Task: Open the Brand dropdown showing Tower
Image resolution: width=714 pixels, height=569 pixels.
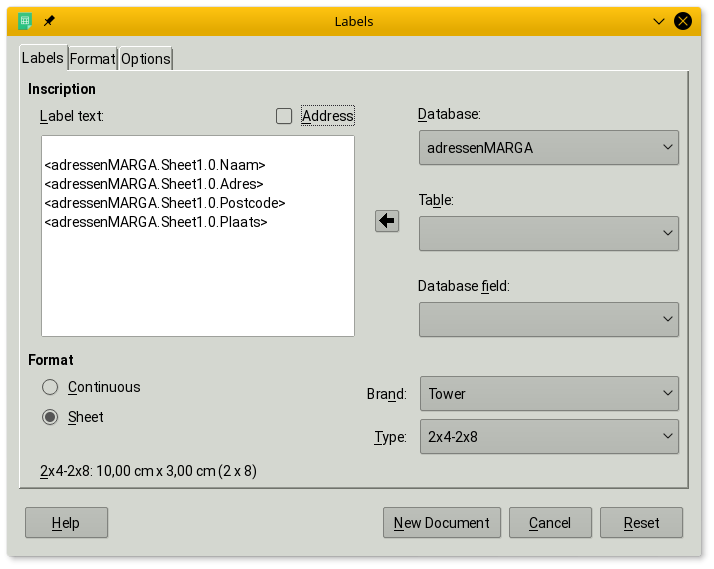Action: (x=548, y=394)
